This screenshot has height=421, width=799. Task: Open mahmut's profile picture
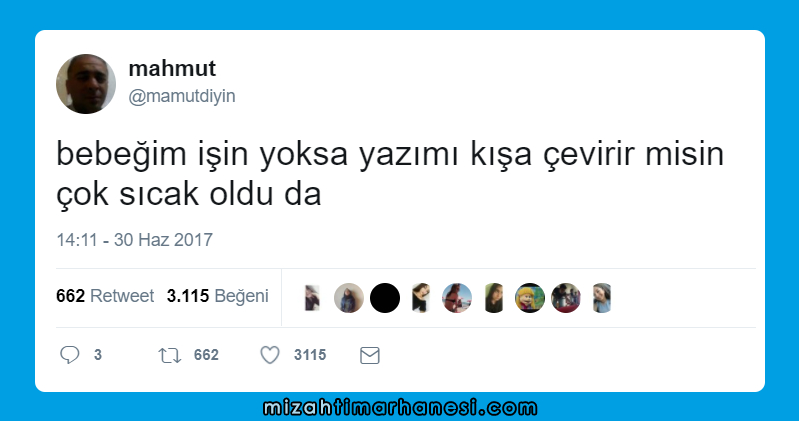click(86, 84)
